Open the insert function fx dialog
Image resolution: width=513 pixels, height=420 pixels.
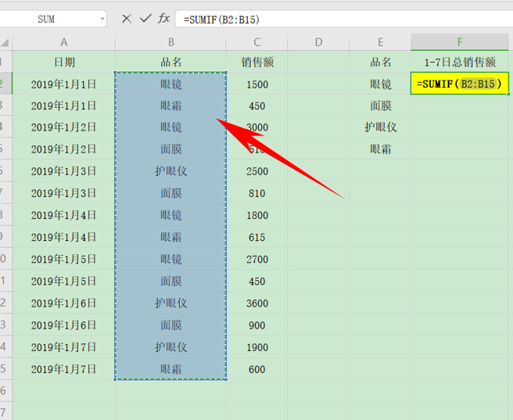point(163,18)
